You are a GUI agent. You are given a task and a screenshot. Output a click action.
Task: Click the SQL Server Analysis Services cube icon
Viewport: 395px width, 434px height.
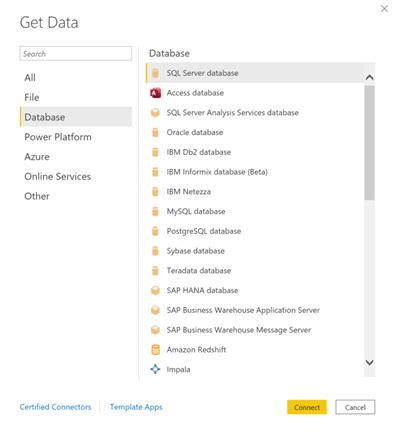[155, 113]
